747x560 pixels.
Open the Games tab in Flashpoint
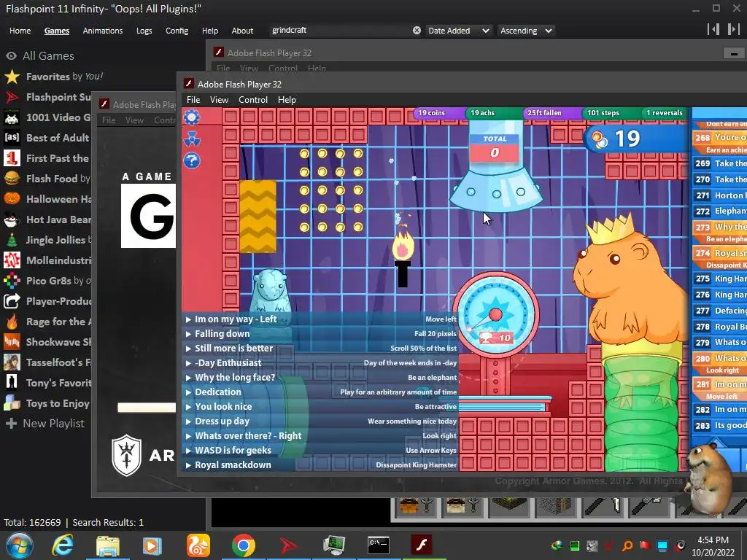57,31
